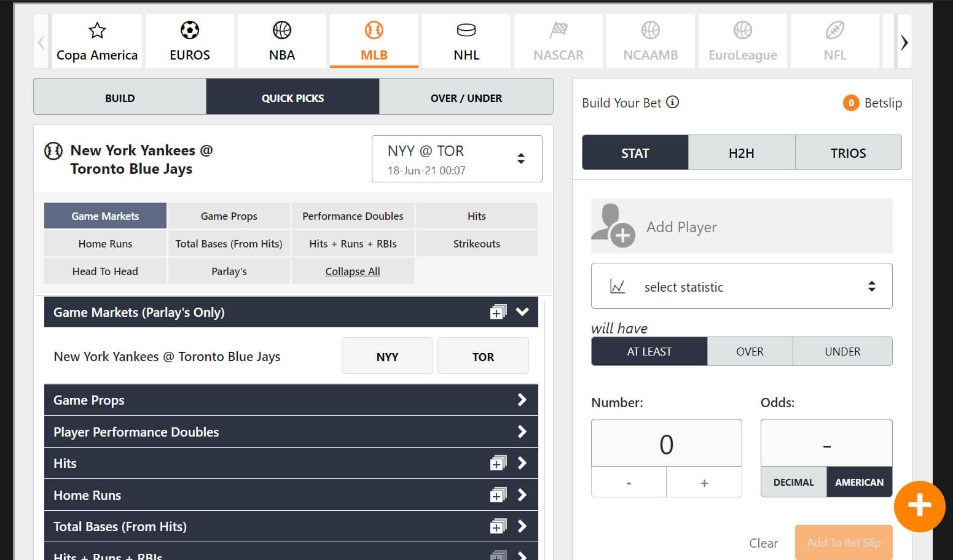This screenshot has height=560, width=953.
Task: Click the Build Your Bet info icon
Action: (673, 103)
